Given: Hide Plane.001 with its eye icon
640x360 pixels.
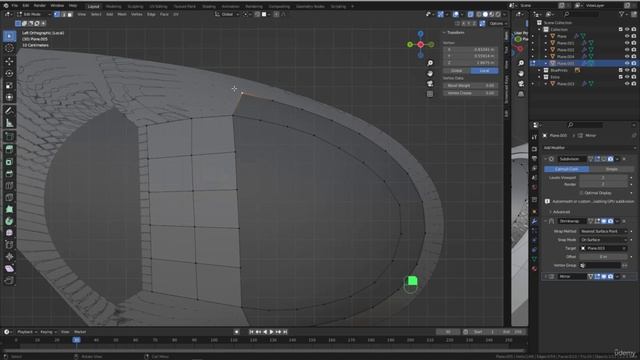Looking at the screenshot, I should pyautogui.click(x=627, y=43).
